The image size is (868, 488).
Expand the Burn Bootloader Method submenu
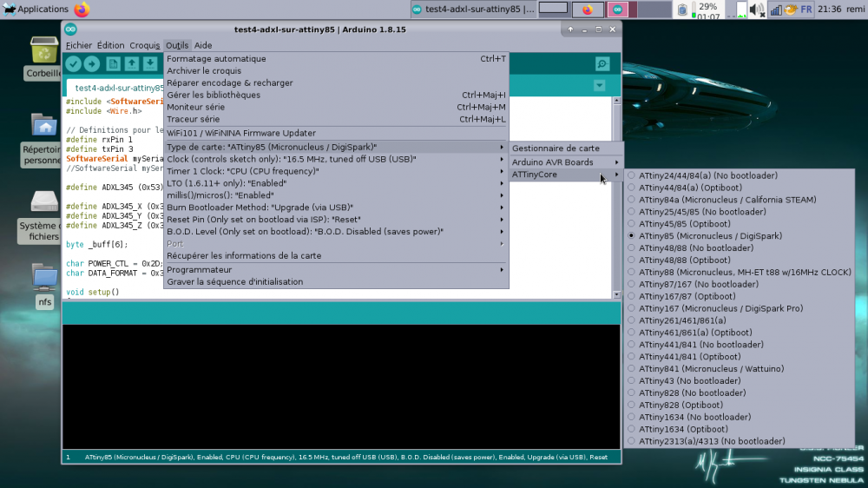(x=336, y=208)
